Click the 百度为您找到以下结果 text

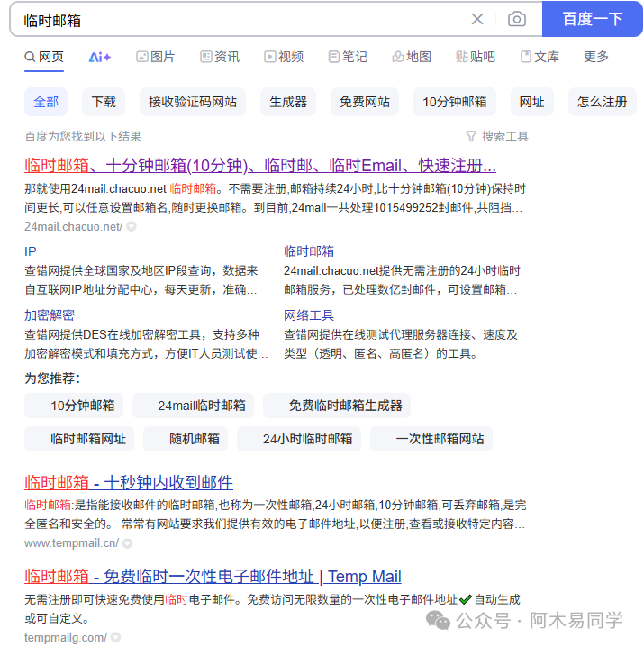tap(83, 137)
